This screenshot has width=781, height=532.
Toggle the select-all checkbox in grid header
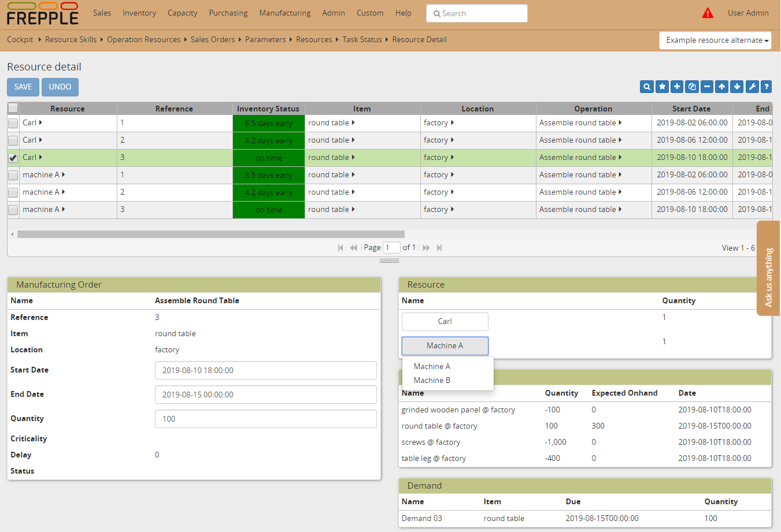tap(13, 108)
